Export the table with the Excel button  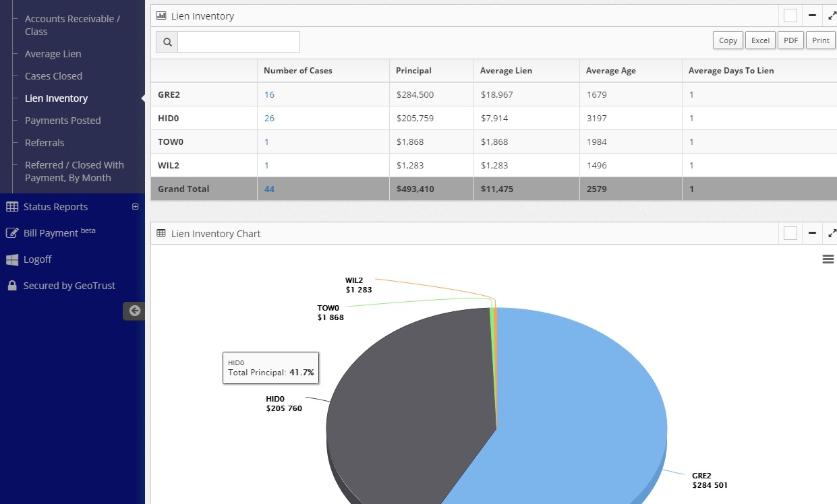tap(760, 40)
